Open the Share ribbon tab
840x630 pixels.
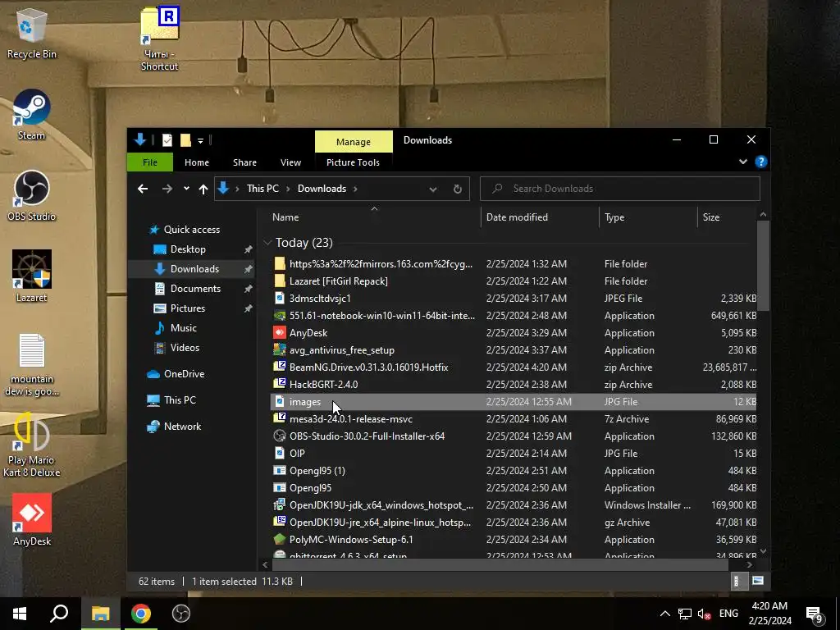[x=244, y=162]
